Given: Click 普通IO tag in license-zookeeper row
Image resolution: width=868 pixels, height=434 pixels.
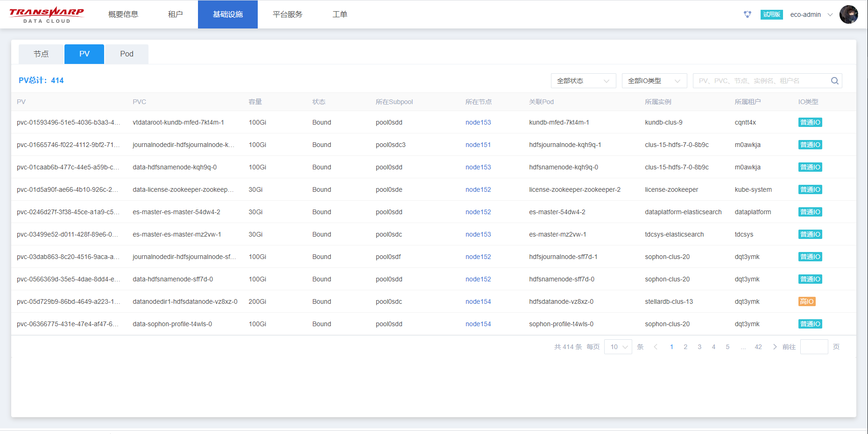Looking at the screenshot, I should (x=810, y=189).
